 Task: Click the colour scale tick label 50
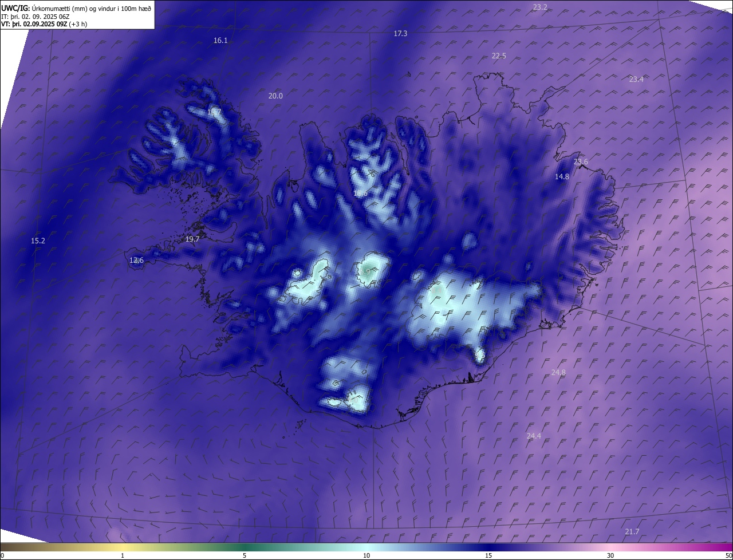pyautogui.click(x=728, y=555)
